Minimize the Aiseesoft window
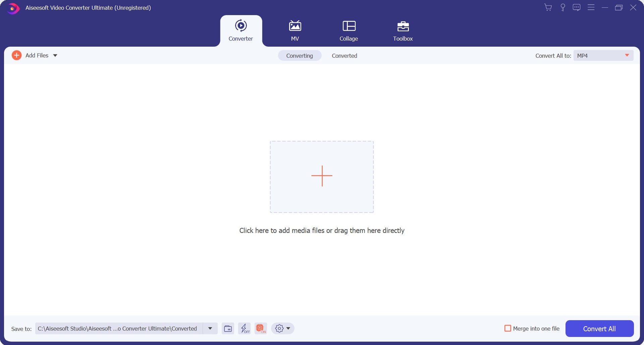This screenshot has width=644, height=345. [605, 7]
